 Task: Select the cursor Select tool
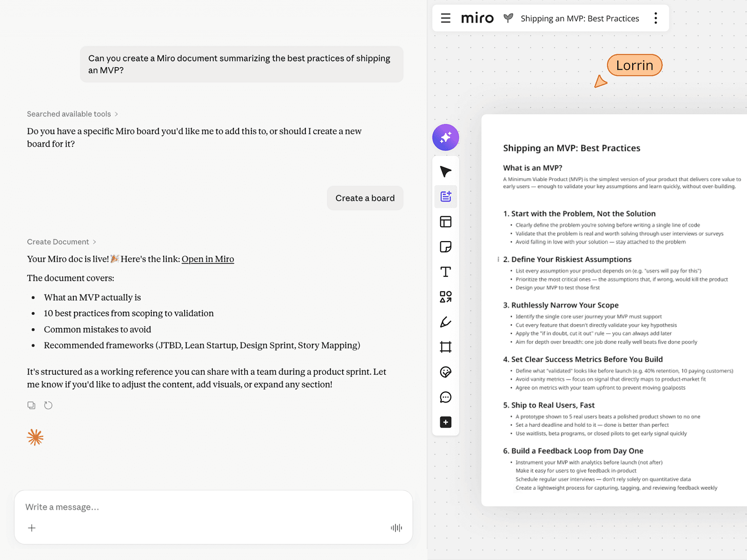pyautogui.click(x=446, y=172)
